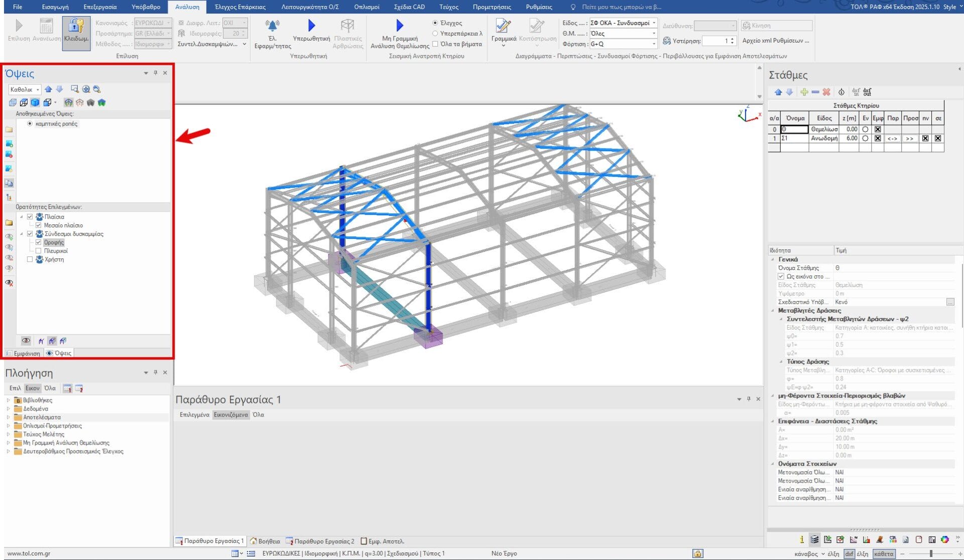Image resolution: width=964 pixels, height=560 pixels.
Task: Click red X delete icon in Στάθμες toolbar
Action: (826, 92)
